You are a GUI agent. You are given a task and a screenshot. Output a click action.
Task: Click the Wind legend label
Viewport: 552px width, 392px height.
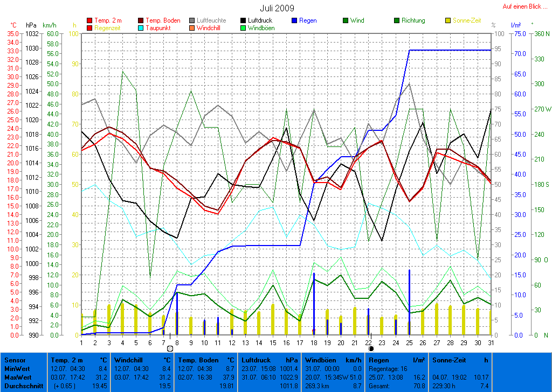coord(357,20)
